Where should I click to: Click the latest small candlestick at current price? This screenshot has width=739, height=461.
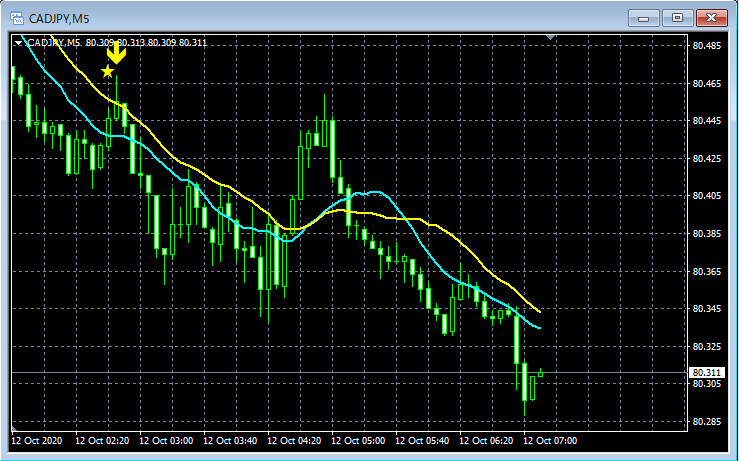(541, 374)
